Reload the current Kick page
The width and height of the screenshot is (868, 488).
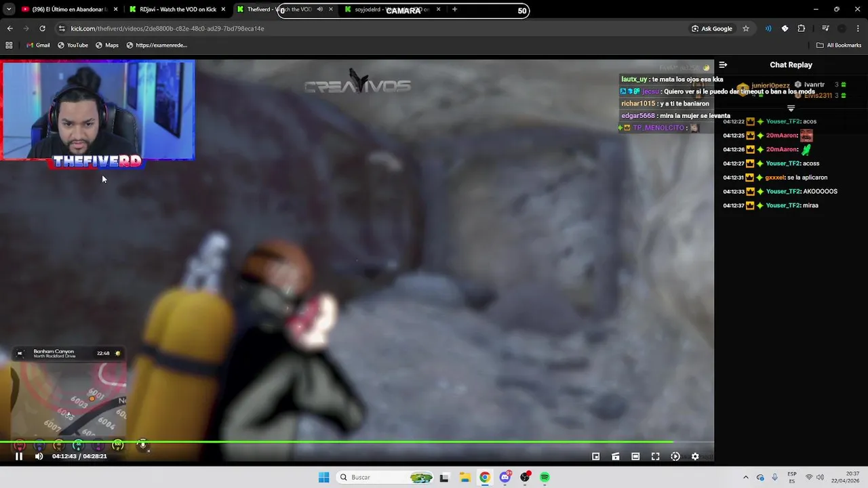[42, 28]
